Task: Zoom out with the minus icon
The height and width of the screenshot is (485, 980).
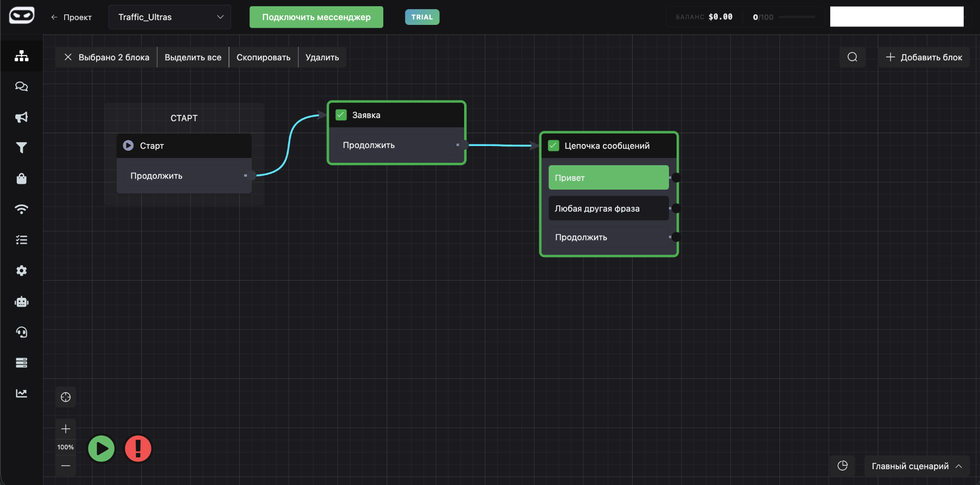Action: pyautogui.click(x=66, y=465)
